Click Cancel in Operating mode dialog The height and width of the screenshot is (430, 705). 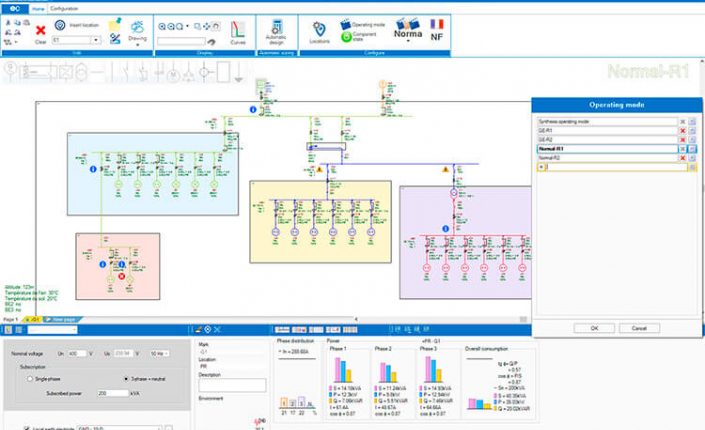click(x=639, y=328)
